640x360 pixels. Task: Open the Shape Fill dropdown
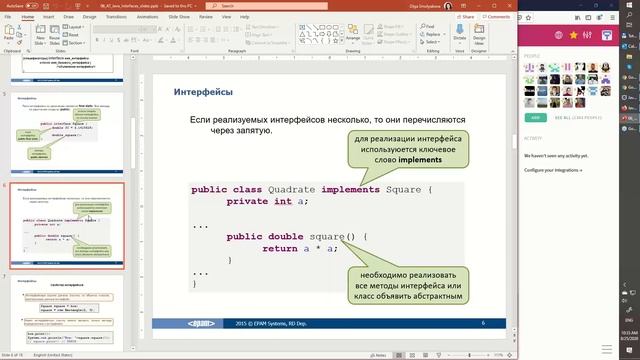pyautogui.click(x=390, y=27)
